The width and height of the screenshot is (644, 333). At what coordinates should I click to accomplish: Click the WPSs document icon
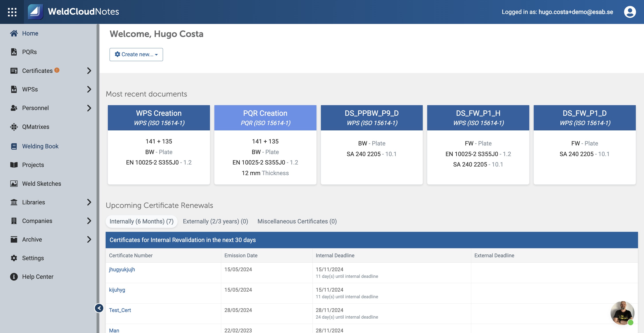14,89
